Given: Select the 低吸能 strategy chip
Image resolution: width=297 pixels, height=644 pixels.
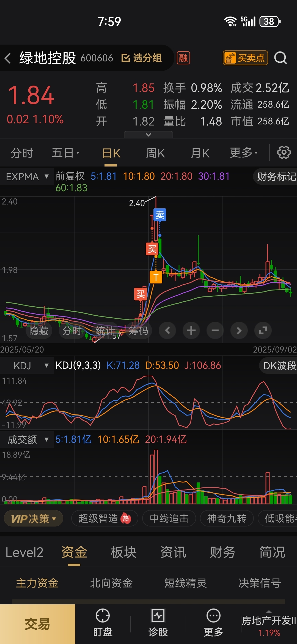Looking at the screenshot, I should pos(278,519).
